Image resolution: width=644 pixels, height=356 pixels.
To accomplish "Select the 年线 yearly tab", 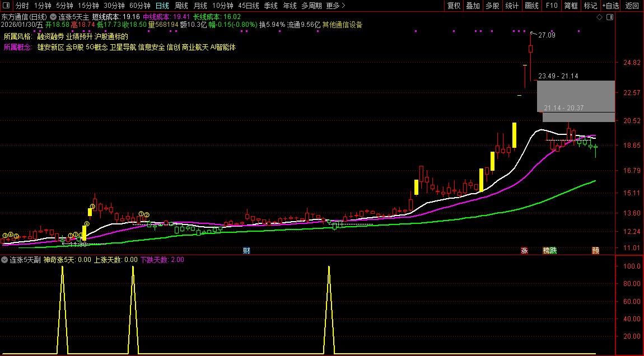I will click(x=290, y=6).
